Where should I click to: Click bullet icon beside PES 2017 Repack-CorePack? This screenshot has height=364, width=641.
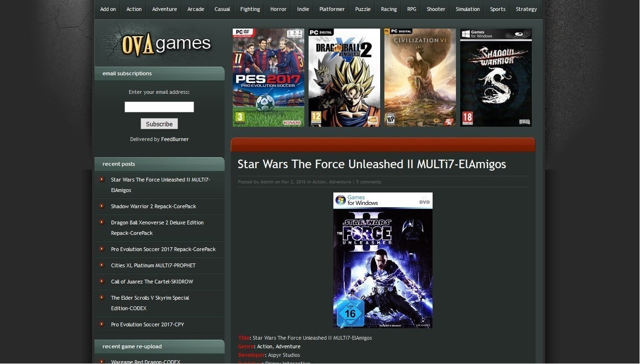[x=102, y=249]
